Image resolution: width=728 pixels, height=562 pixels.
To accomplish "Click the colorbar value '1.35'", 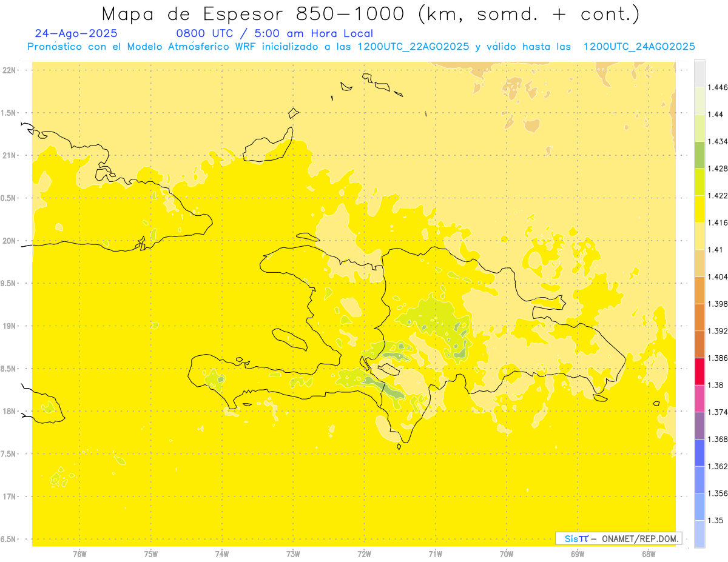I will point(715,520).
